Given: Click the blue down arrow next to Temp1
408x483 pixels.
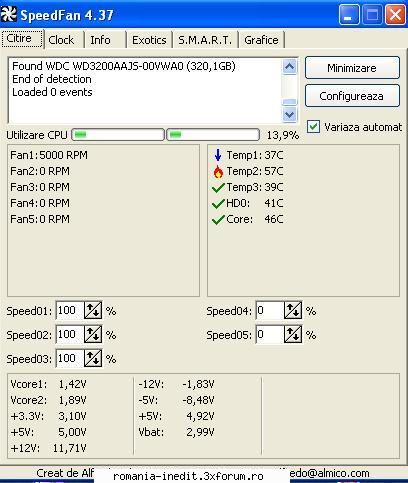Looking at the screenshot, I should point(218,155).
